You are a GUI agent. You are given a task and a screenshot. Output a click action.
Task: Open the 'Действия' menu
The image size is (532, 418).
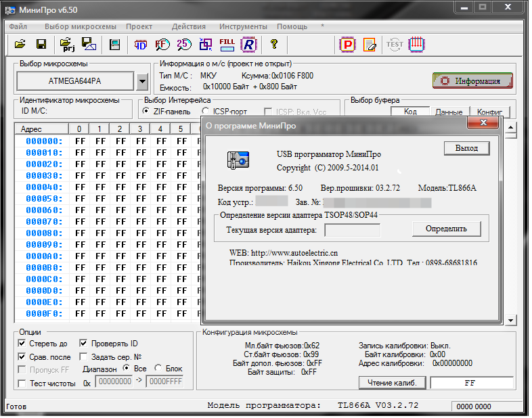189,27
